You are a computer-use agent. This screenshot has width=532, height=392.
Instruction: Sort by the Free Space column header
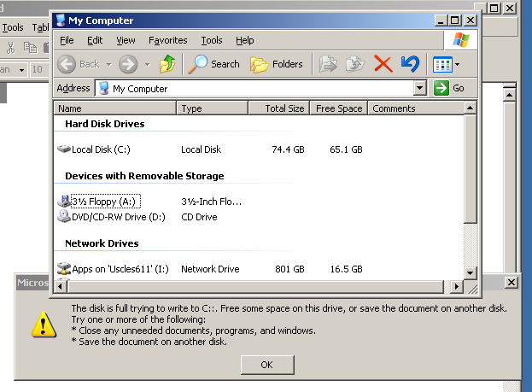(x=338, y=108)
